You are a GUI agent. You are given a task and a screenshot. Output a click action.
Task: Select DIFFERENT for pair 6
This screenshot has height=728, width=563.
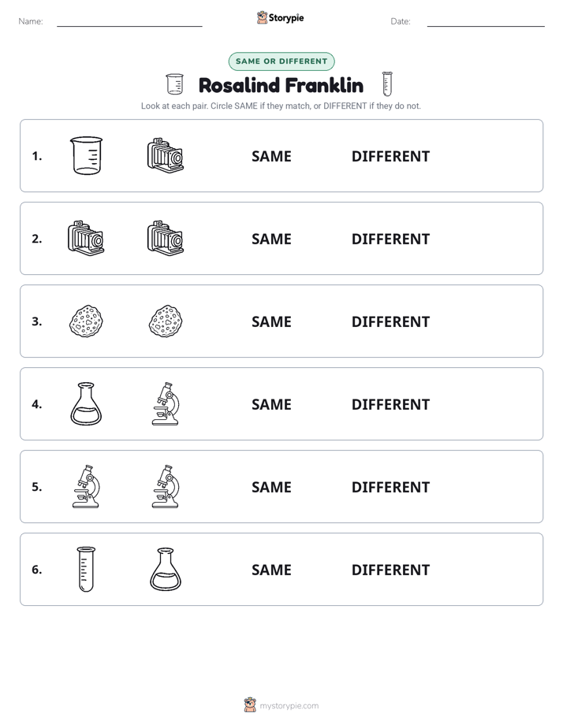click(x=390, y=569)
